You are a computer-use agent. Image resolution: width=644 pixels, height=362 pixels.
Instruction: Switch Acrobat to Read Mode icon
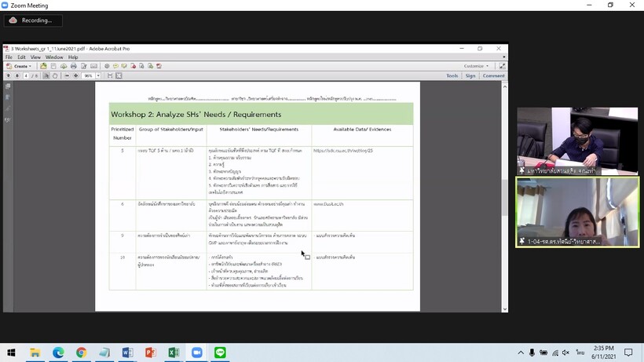tap(503, 66)
